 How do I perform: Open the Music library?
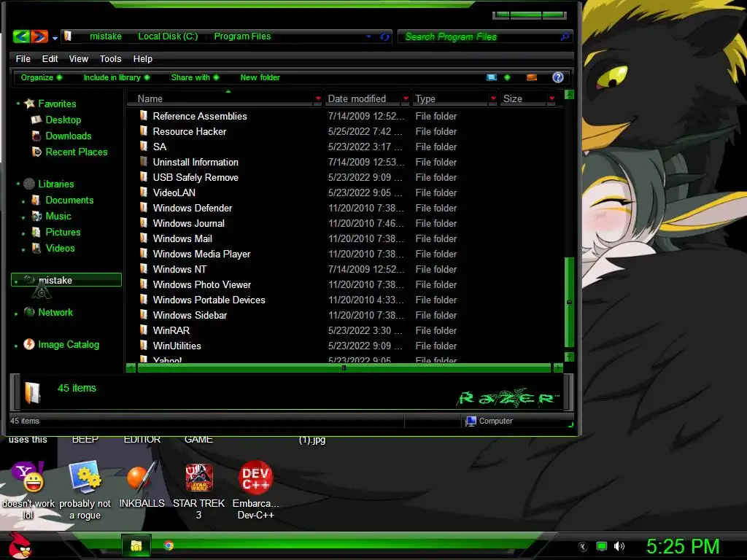tap(58, 216)
